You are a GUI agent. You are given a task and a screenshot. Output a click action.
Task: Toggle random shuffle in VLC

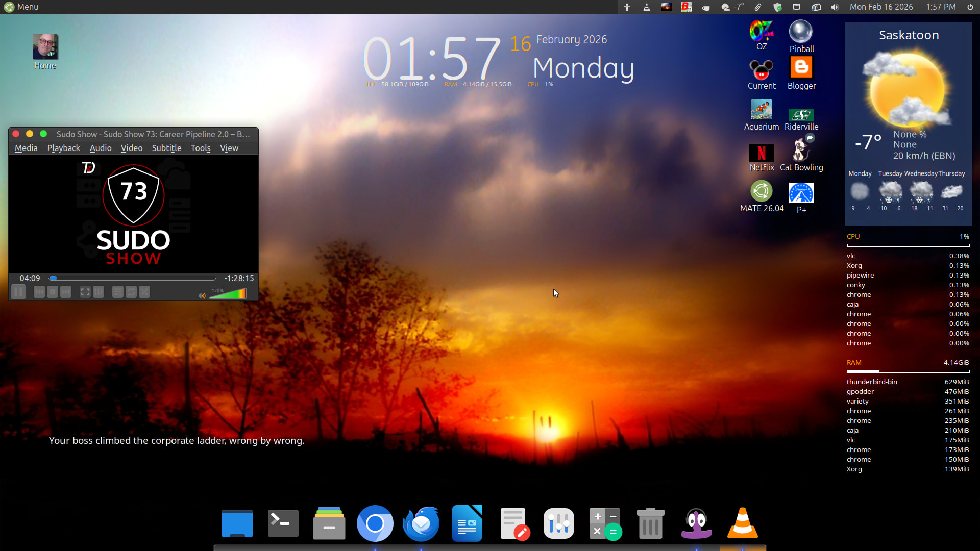tap(144, 292)
